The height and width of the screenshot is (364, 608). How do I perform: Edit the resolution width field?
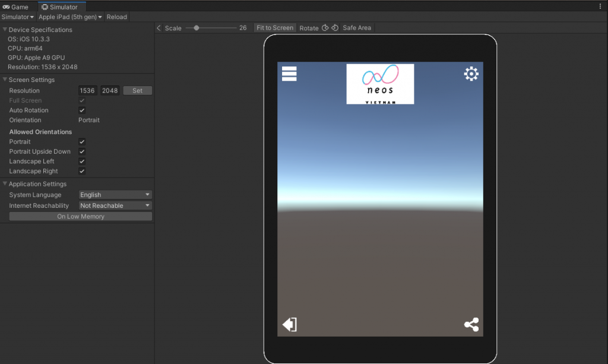(x=87, y=90)
